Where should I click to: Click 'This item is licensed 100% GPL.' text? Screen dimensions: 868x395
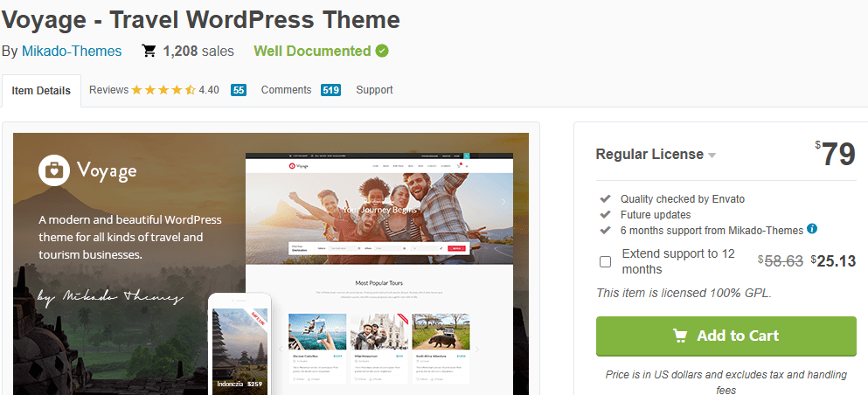pos(684,294)
